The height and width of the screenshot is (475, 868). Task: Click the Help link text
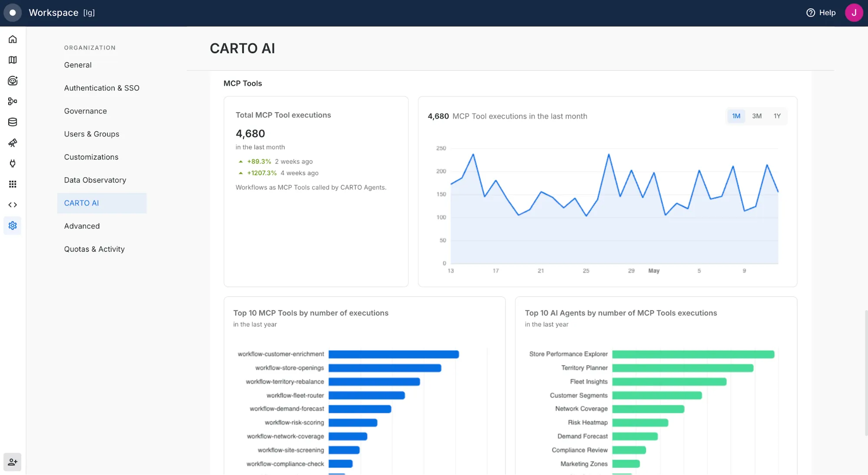tap(827, 13)
